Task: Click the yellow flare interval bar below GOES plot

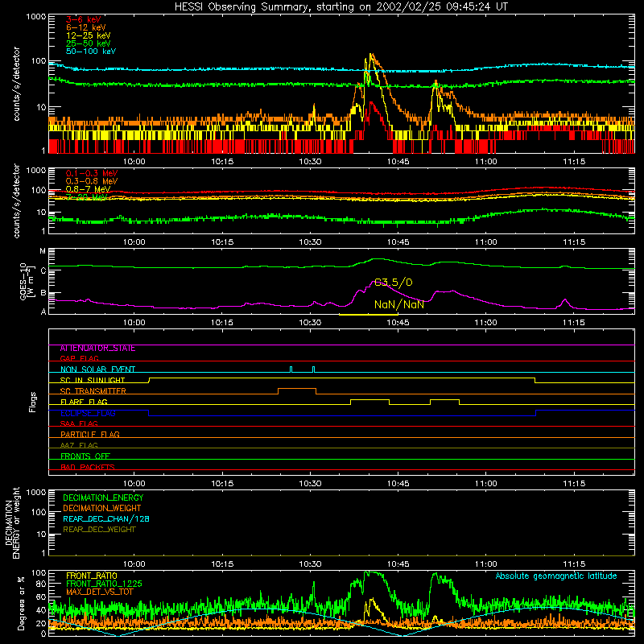Action: coord(369,315)
